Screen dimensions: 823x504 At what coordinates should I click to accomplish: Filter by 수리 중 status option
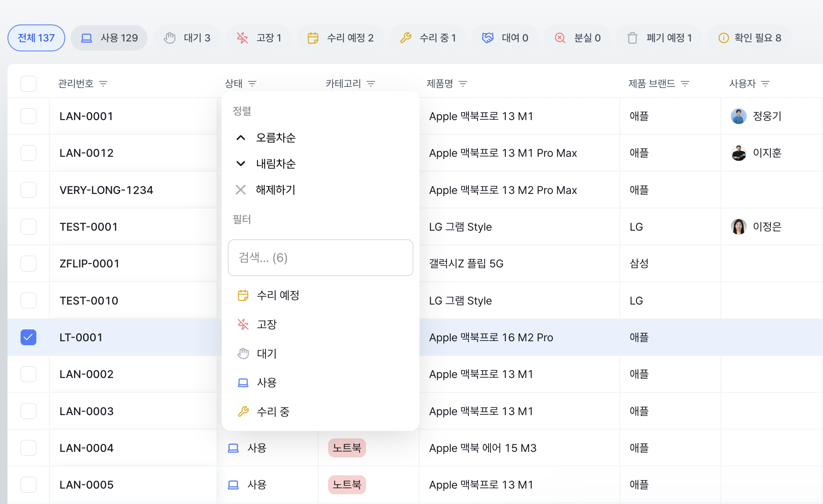[273, 412]
